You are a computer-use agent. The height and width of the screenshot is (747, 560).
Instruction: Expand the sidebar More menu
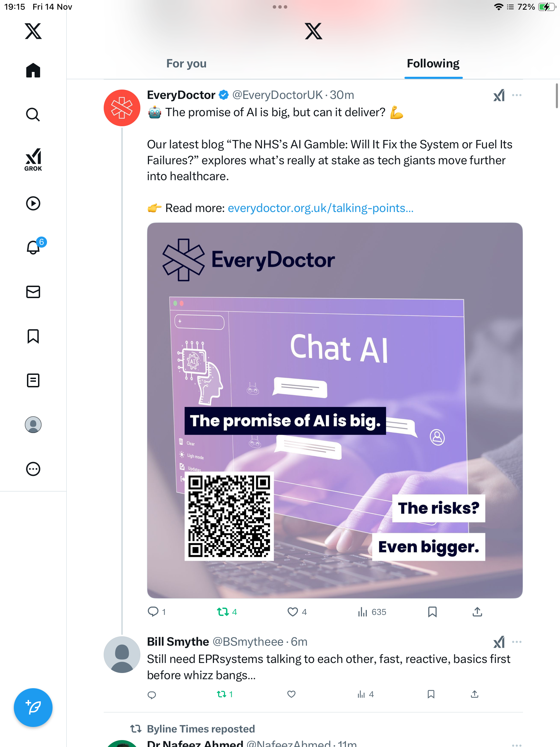coord(33,469)
